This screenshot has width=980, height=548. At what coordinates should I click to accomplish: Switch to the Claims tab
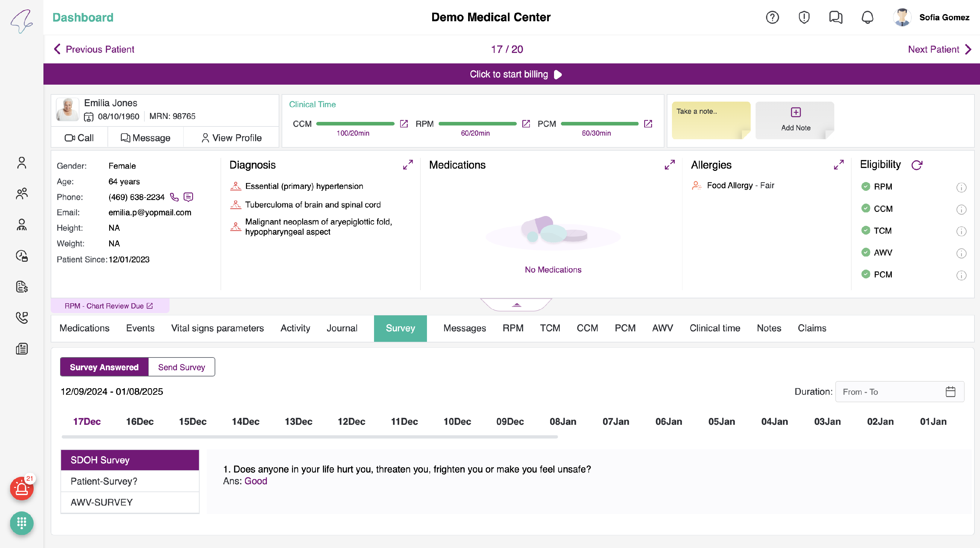pyautogui.click(x=811, y=328)
